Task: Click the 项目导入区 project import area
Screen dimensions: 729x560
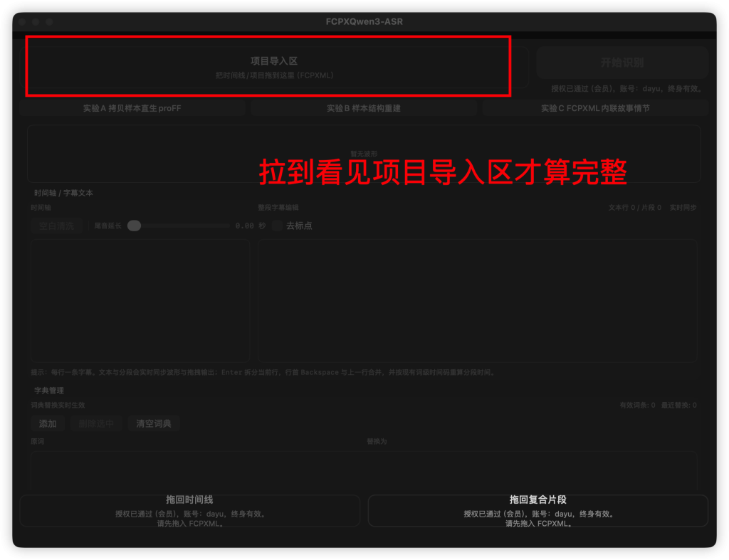Action: tap(268, 67)
